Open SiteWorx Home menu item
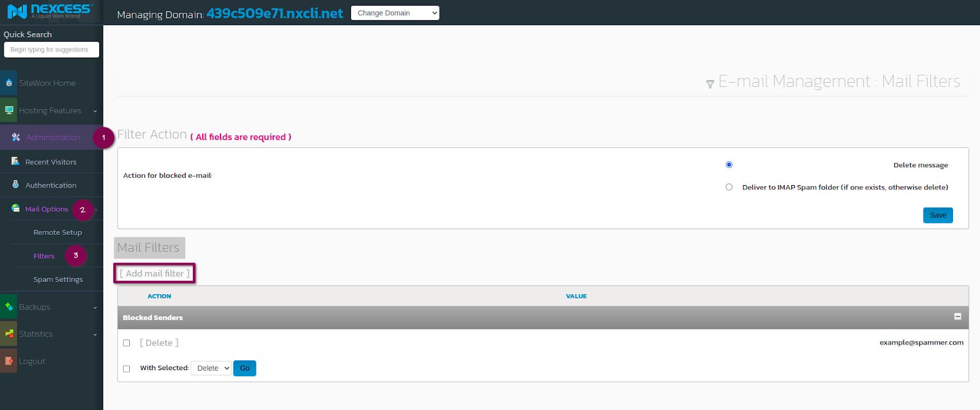The width and height of the screenshot is (980, 410). 47,83
